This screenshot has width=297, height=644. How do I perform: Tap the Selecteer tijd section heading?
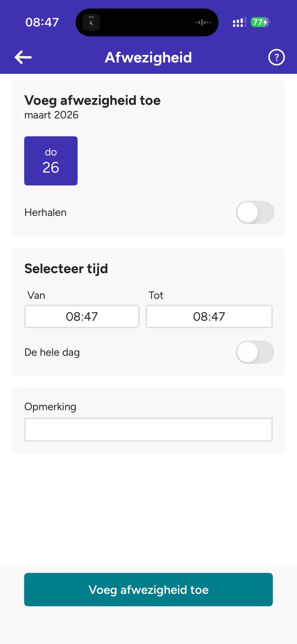pyautogui.click(x=66, y=269)
